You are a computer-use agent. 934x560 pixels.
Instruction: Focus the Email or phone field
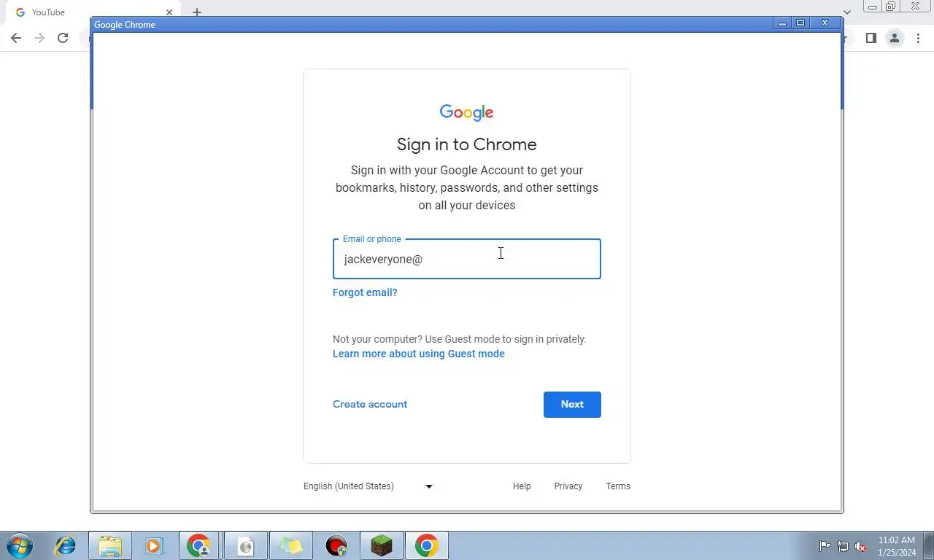467,259
